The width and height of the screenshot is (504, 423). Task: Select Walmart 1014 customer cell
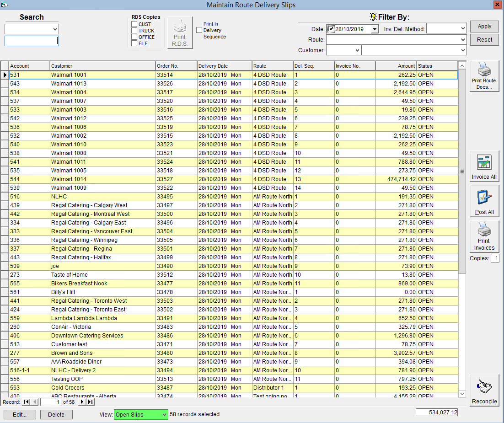coord(103,179)
